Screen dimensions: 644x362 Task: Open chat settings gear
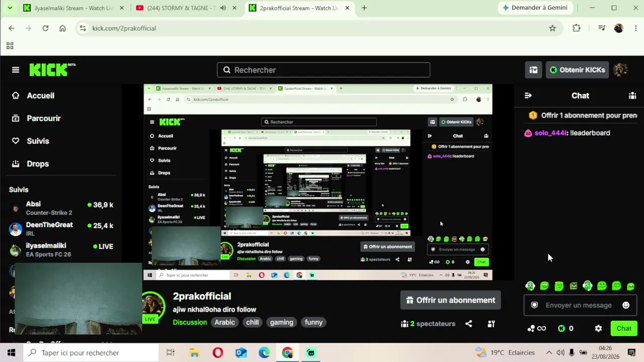[x=598, y=328]
